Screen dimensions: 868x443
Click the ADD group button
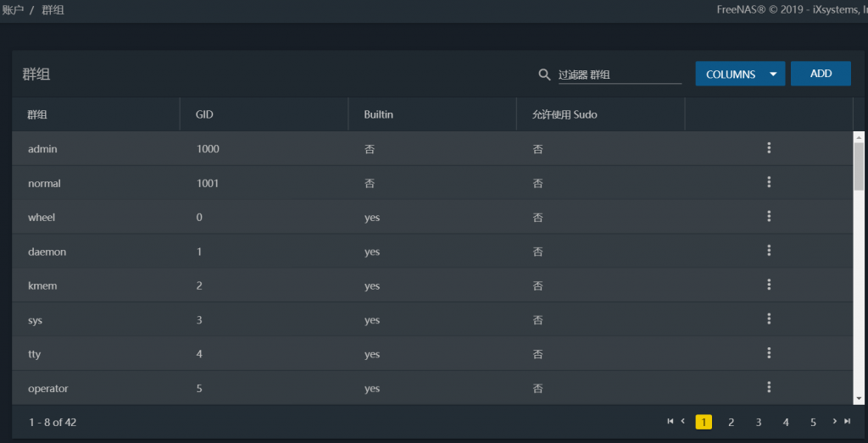point(821,74)
